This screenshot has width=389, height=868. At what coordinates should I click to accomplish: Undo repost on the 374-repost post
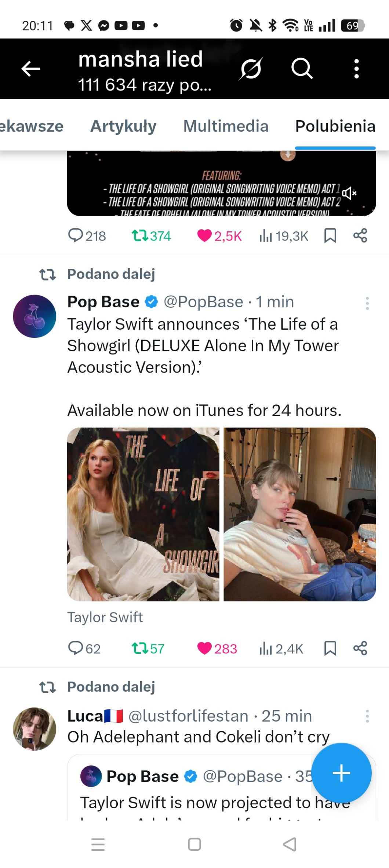(x=140, y=236)
